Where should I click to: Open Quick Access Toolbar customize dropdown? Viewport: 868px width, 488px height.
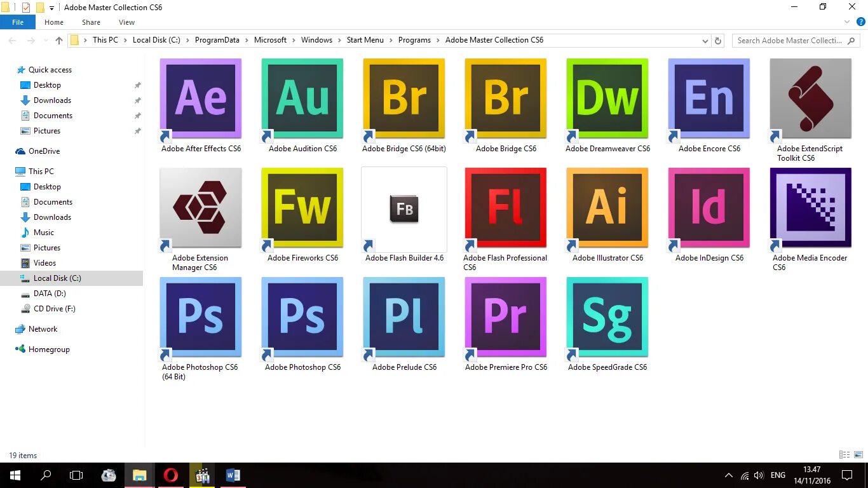tap(52, 8)
